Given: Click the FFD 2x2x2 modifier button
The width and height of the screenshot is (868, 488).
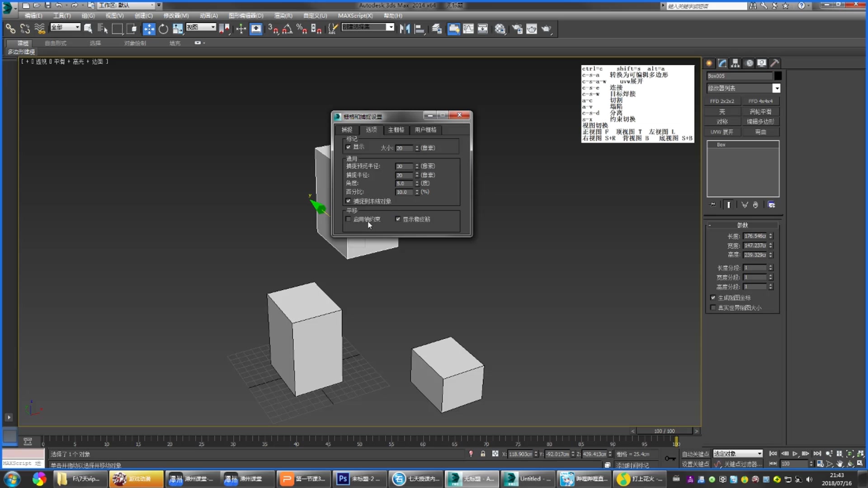Looking at the screenshot, I should click(722, 101).
